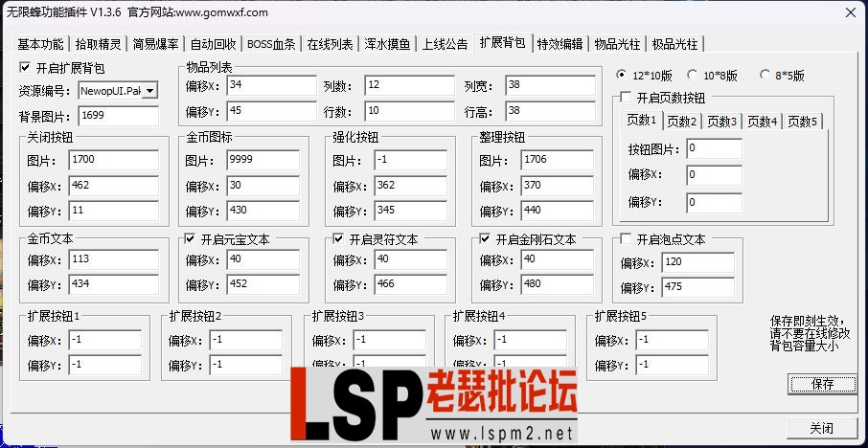Select the 自动回收 tab
Screen dimensions: 868x448
click(213, 44)
